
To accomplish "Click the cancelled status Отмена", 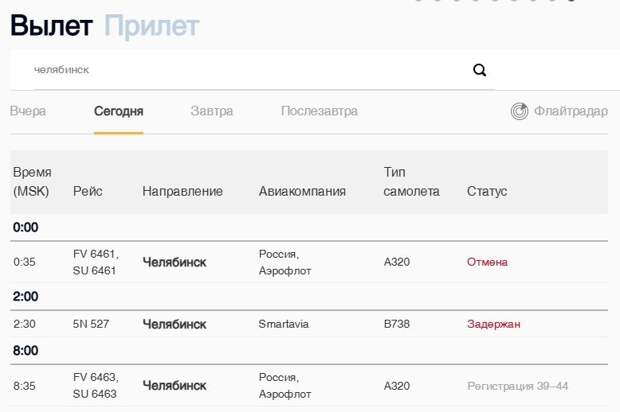I will 487,262.
